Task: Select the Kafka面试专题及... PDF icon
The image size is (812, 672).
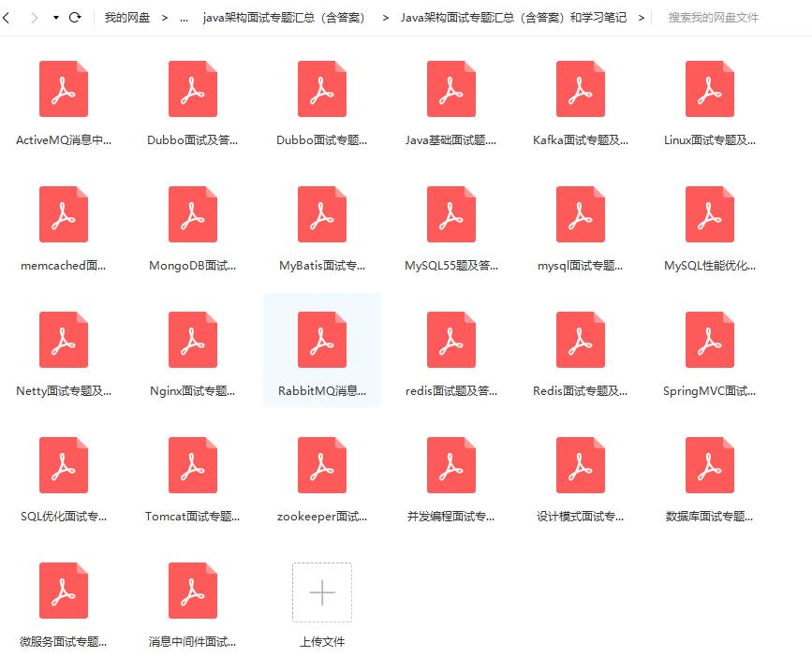Action: tap(581, 89)
